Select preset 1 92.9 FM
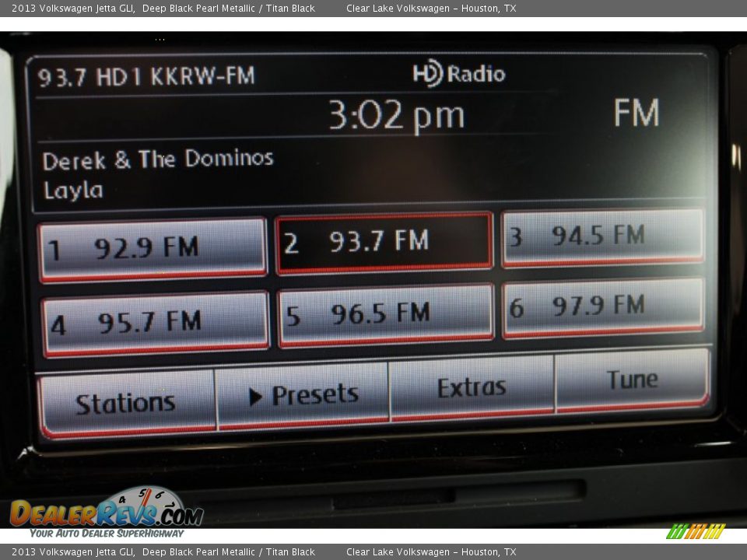The height and width of the screenshot is (560, 747). pos(153,249)
